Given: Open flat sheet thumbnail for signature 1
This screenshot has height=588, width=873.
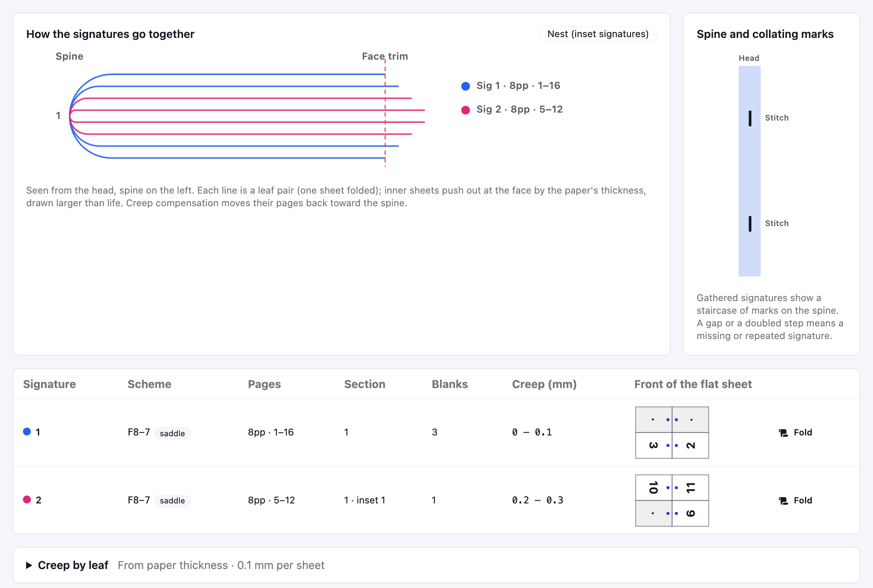Looking at the screenshot, I should click(x=672, y=432).
